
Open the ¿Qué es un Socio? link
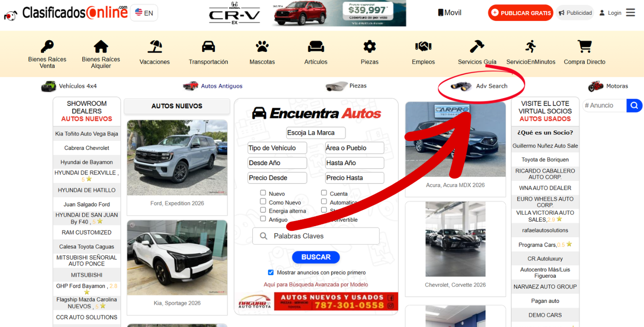coord(545,133)
